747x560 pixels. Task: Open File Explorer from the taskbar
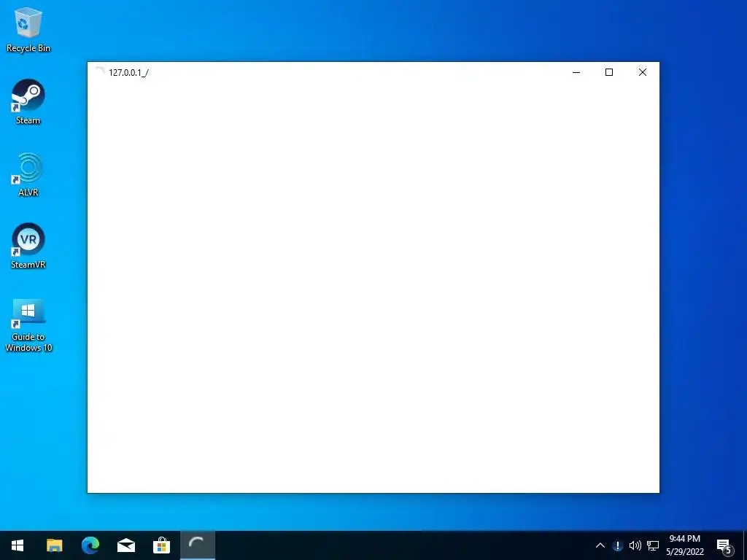click(x=54, y=545)
